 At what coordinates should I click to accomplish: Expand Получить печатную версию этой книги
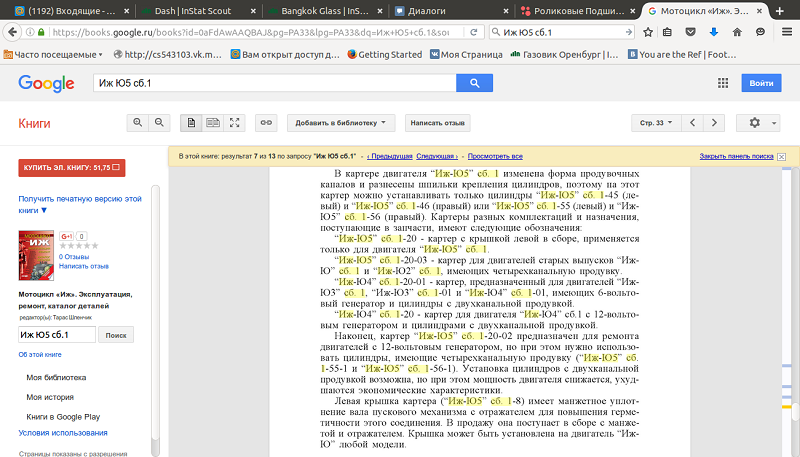80,205
